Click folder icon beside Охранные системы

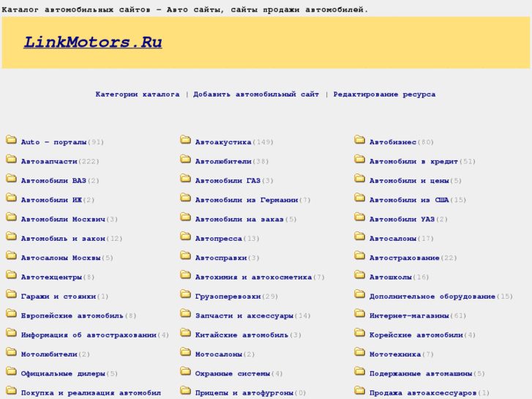click(185, 372)
